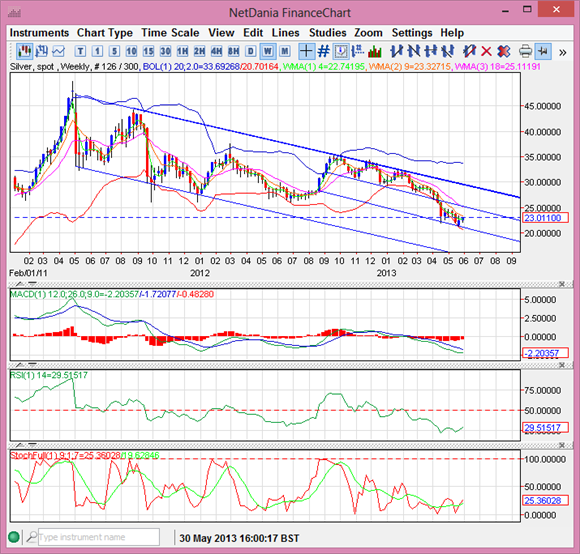Click the -2.20357 MACD value label
Viewport: 580px width, 554px height.
coord(545,353)
